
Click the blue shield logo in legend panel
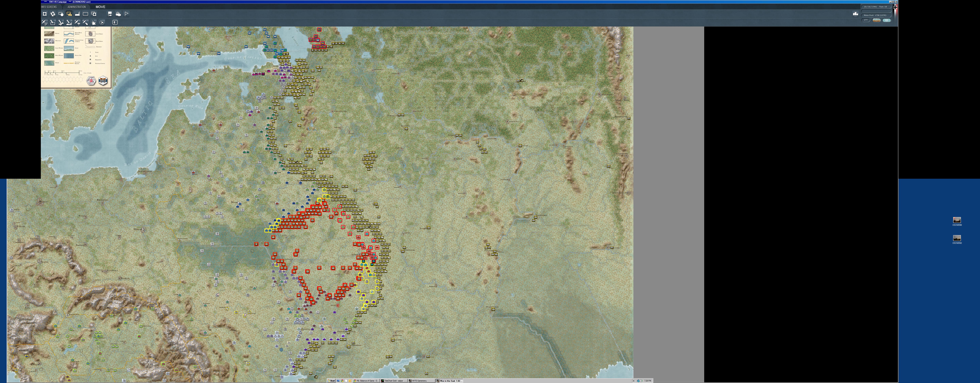click(x=103, y=81)
